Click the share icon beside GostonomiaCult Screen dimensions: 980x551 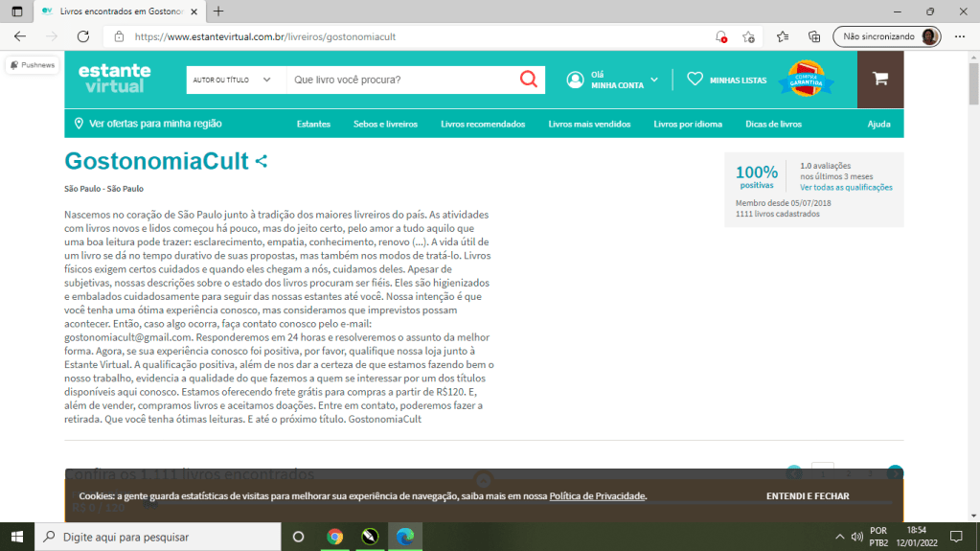(262, 162)
